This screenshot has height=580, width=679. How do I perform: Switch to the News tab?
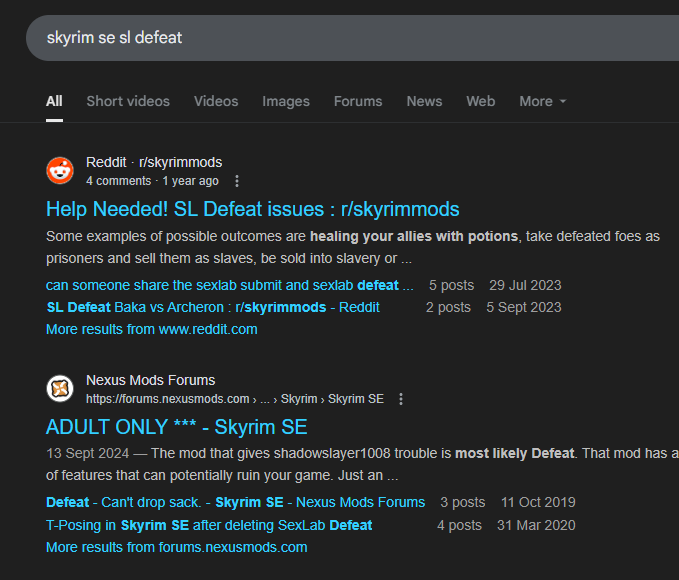point(424,101)
